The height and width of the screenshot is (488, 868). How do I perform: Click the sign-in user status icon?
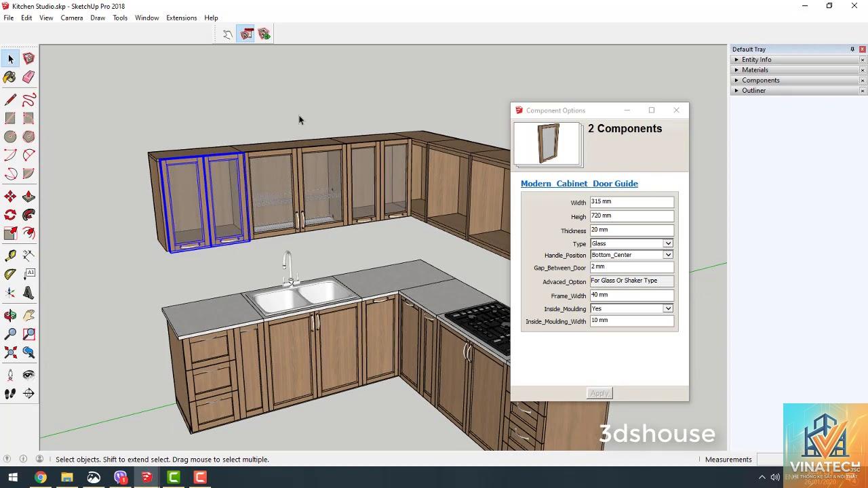tap(39, 459)
